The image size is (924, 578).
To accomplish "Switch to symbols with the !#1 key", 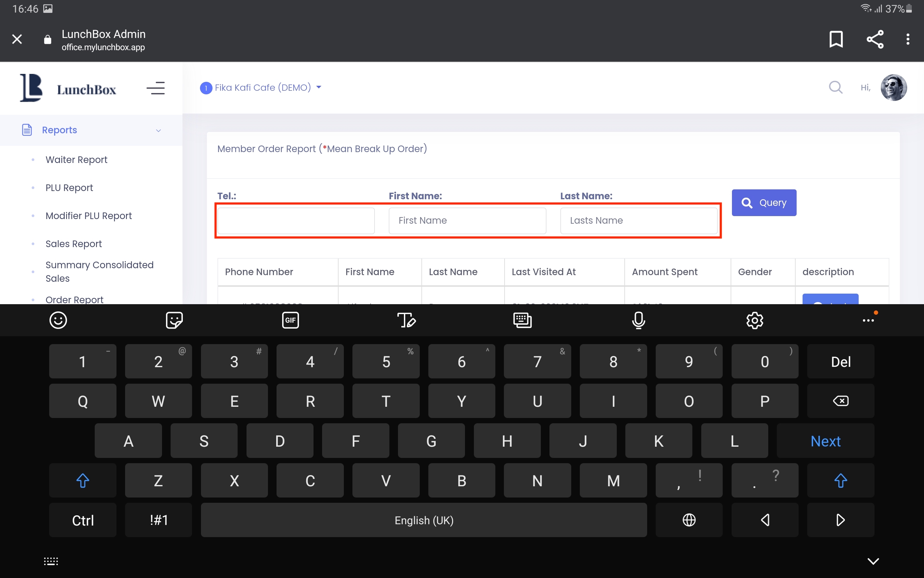I will (158, 520).
